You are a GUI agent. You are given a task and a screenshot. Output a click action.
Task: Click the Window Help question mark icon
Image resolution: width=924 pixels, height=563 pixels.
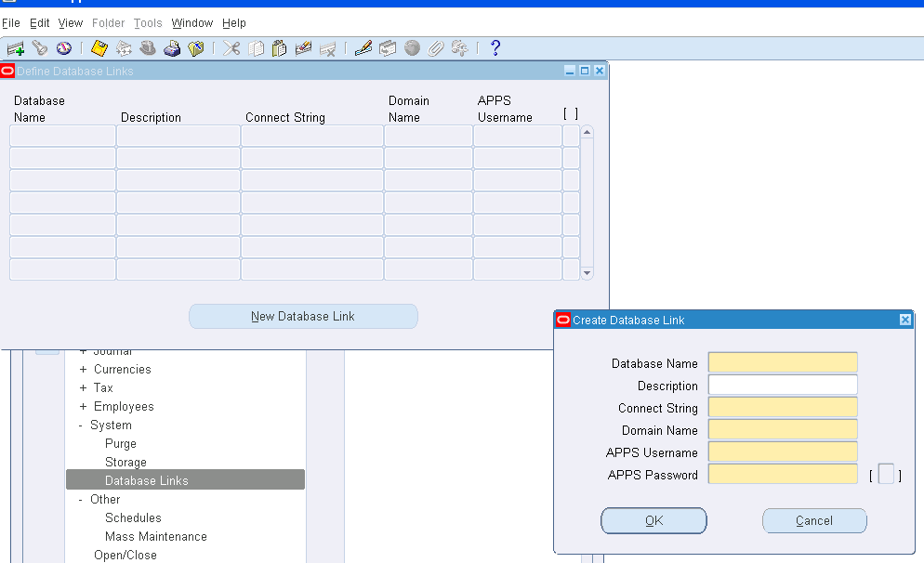[495, 48]
